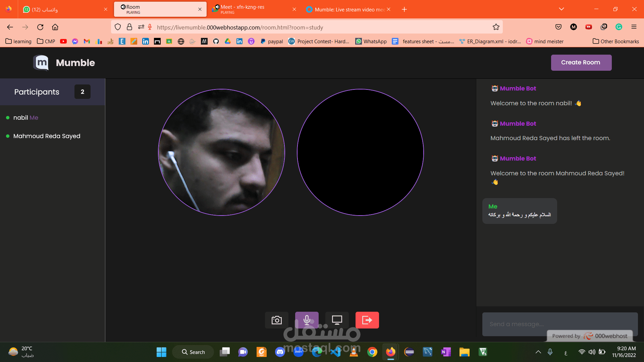The height and width of the screenshot is (362, 644).
Task: Open the Firefox hamburger menu
Action: pos(634,27)
